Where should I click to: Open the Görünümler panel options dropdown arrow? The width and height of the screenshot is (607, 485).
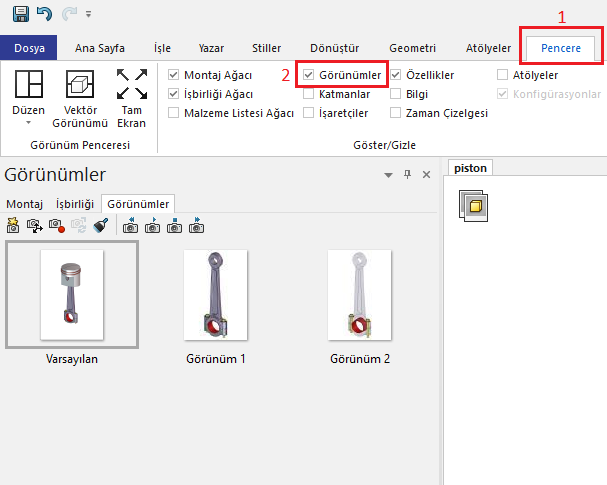(x=389, y=175)
